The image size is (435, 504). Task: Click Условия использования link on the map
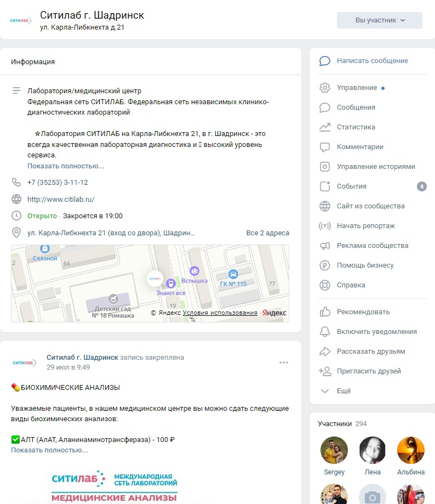220,313
